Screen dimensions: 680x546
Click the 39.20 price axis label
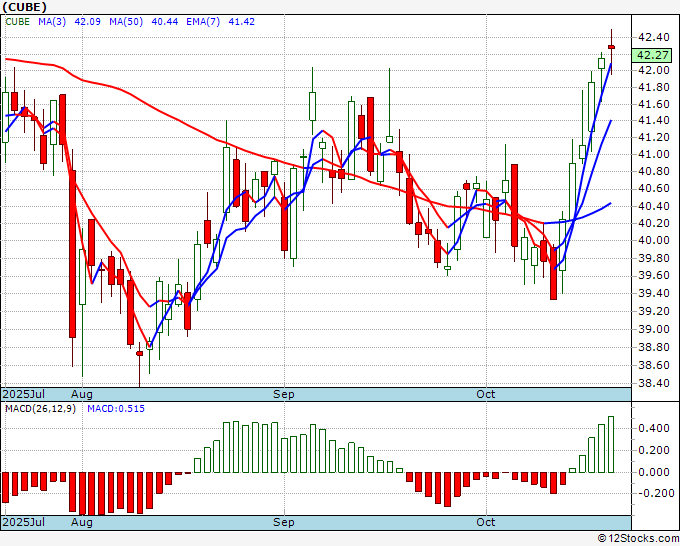click(654, 311)
